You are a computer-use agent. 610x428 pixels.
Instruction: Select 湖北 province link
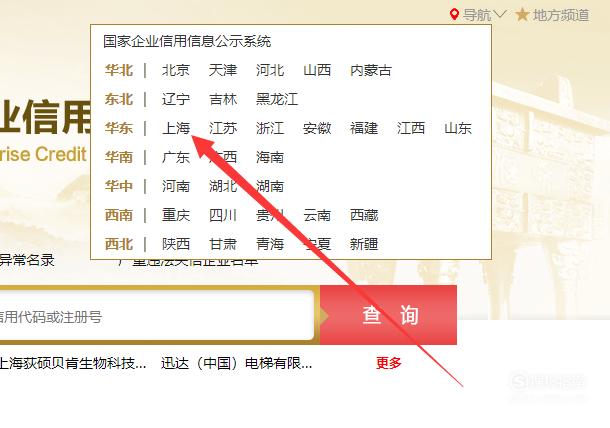(223, 186)
